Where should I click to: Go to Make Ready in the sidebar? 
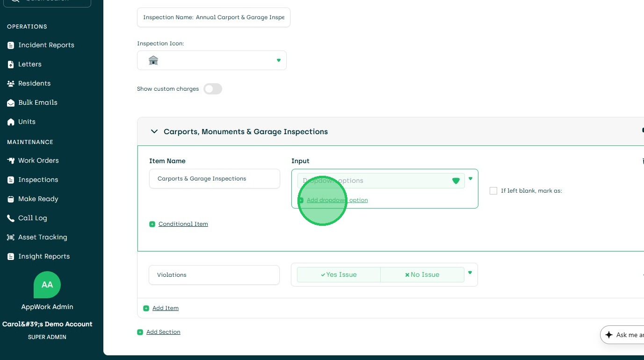pyautogui.click(x=38, y=199)
